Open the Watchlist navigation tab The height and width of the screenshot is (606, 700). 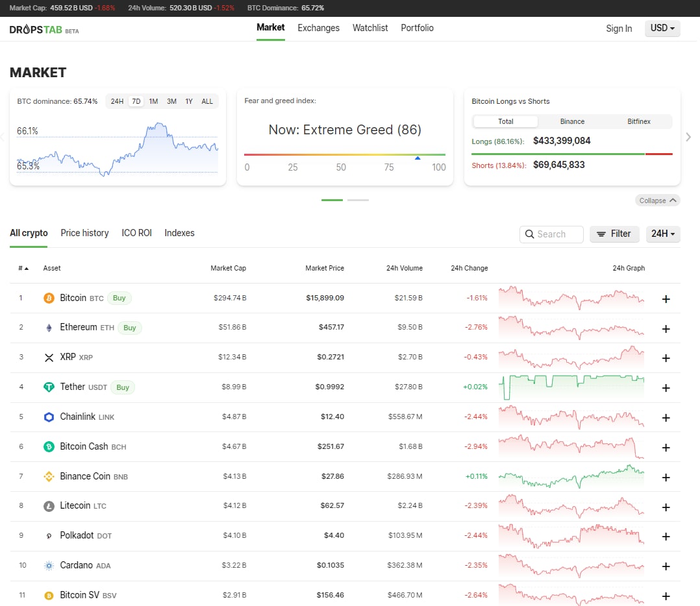[370, 28]
